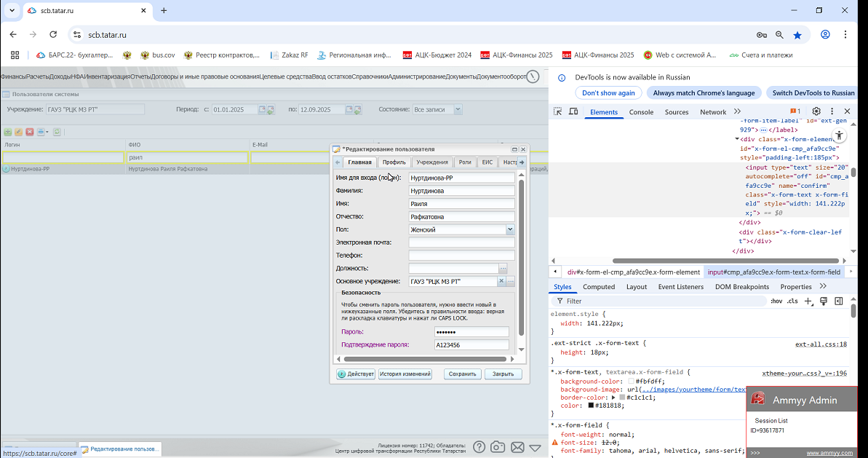
Task: Click the Подтверждение пароля input field
Action: tap(471, 344)
